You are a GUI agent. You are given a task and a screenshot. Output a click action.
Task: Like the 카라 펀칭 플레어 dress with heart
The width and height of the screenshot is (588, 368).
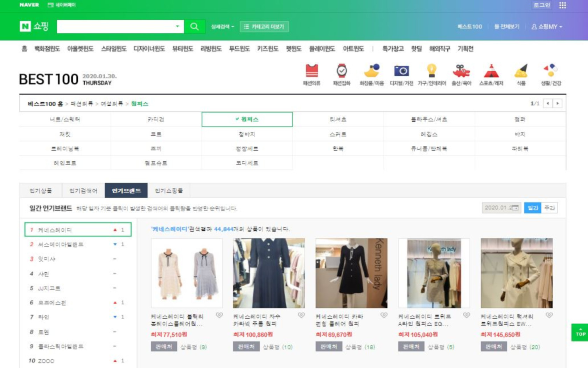coord(384,315)
